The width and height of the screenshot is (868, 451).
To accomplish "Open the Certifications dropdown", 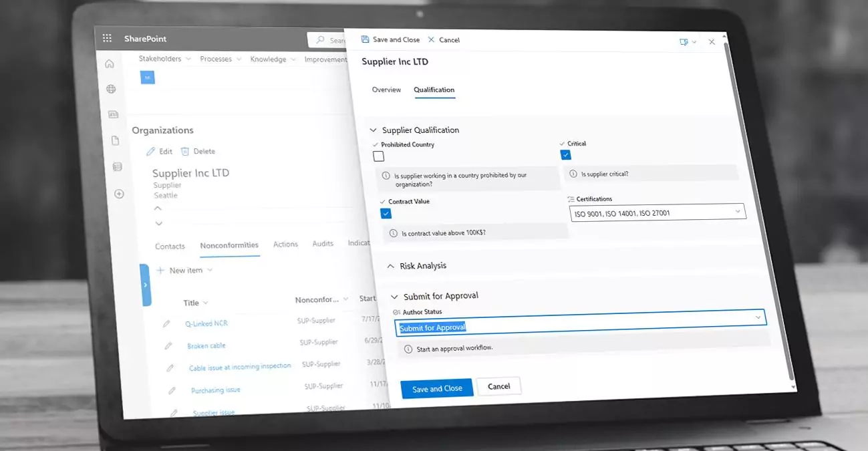I will [x=658, y=212].
